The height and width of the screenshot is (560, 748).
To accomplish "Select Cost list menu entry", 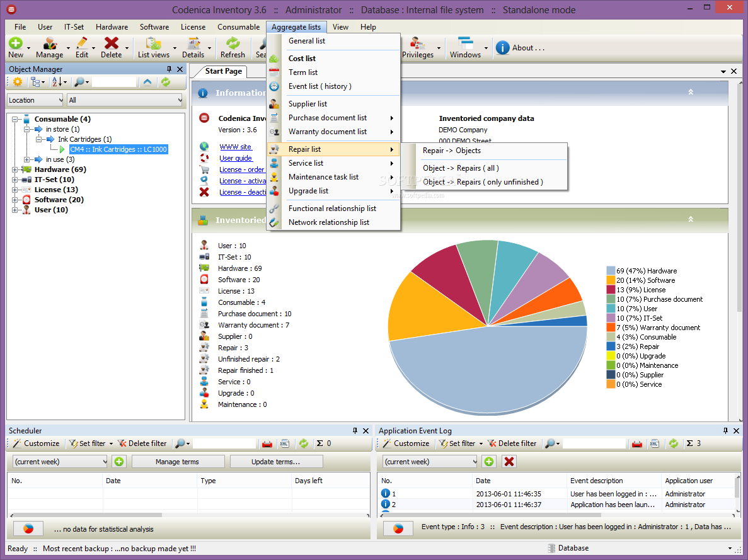I will (333, 59).
